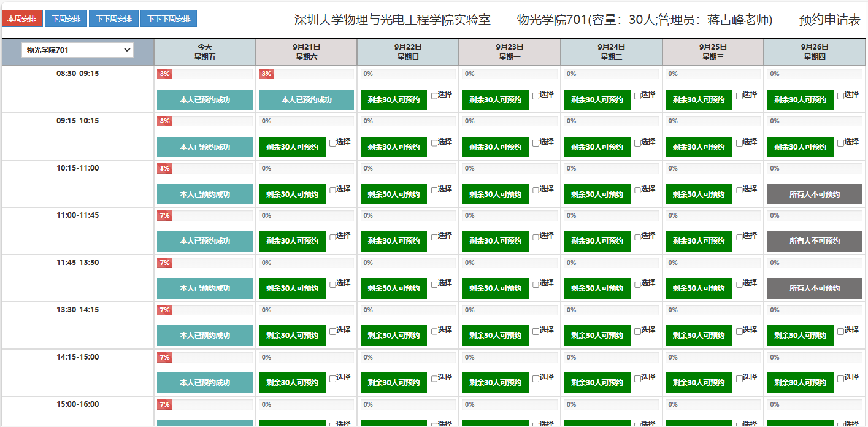Select checkbox for 9月26日 08:30-09:15 slot
Image resolution: width=868 pixels, height=427 pixels.
coord(841,96)
